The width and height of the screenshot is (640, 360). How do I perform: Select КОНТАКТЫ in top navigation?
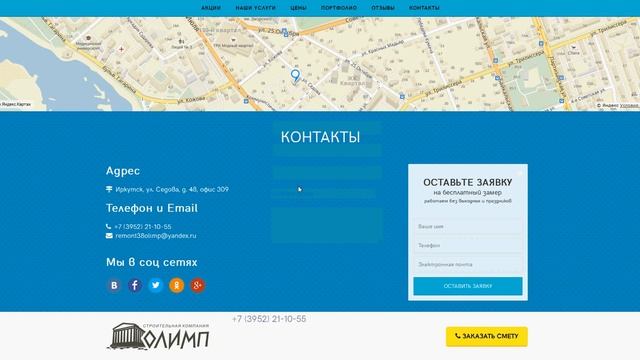[424, 8]
